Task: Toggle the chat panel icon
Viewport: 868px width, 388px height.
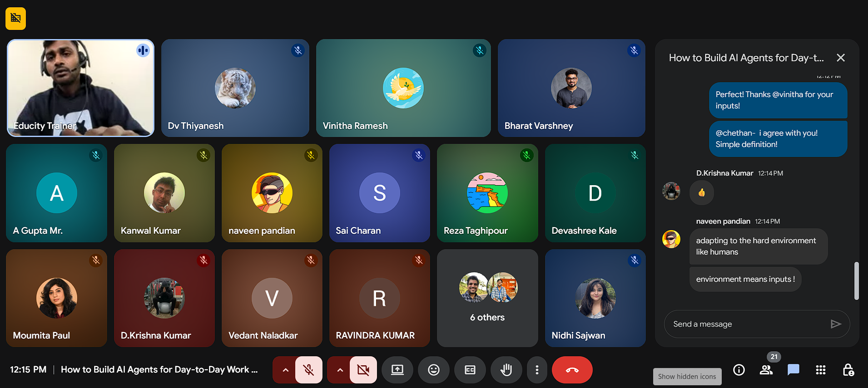Action: 794,370
